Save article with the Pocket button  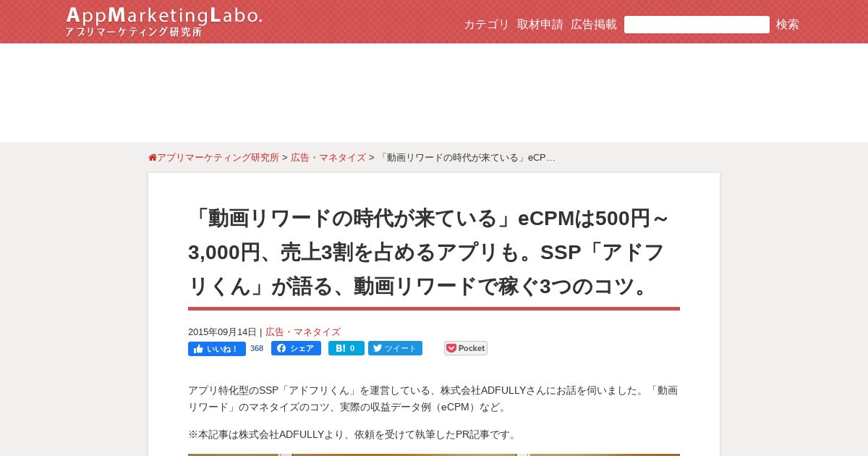coord(466,348)
